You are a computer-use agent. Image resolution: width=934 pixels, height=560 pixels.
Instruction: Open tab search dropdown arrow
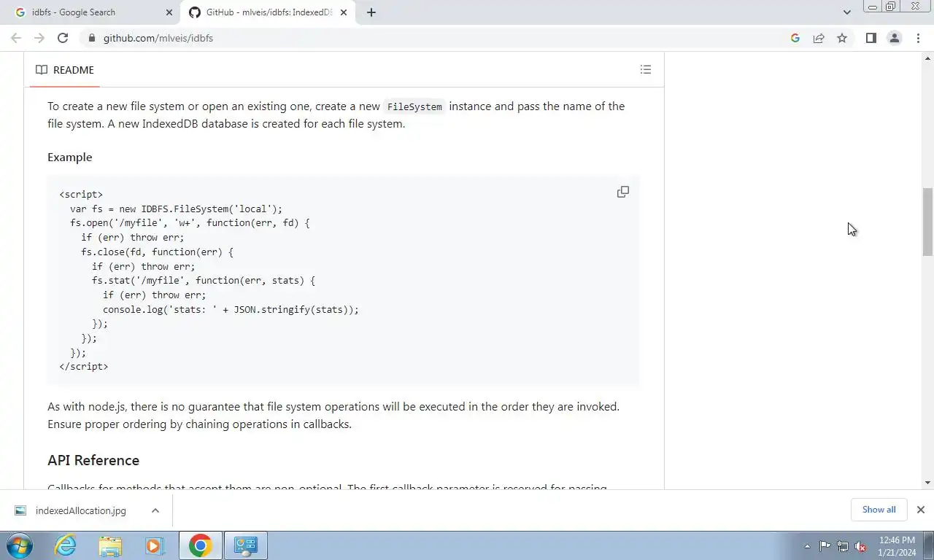tap(846, 12)
